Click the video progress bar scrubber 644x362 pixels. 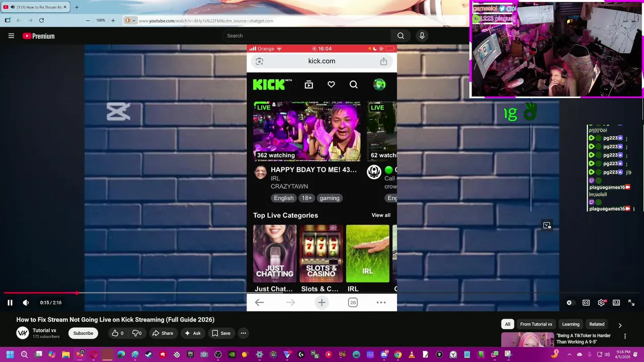pos(77,293)
